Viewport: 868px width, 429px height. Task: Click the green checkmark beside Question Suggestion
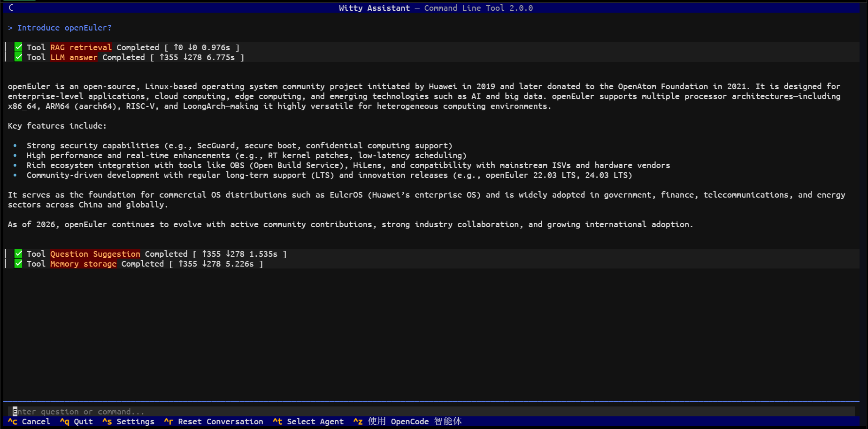18,253
